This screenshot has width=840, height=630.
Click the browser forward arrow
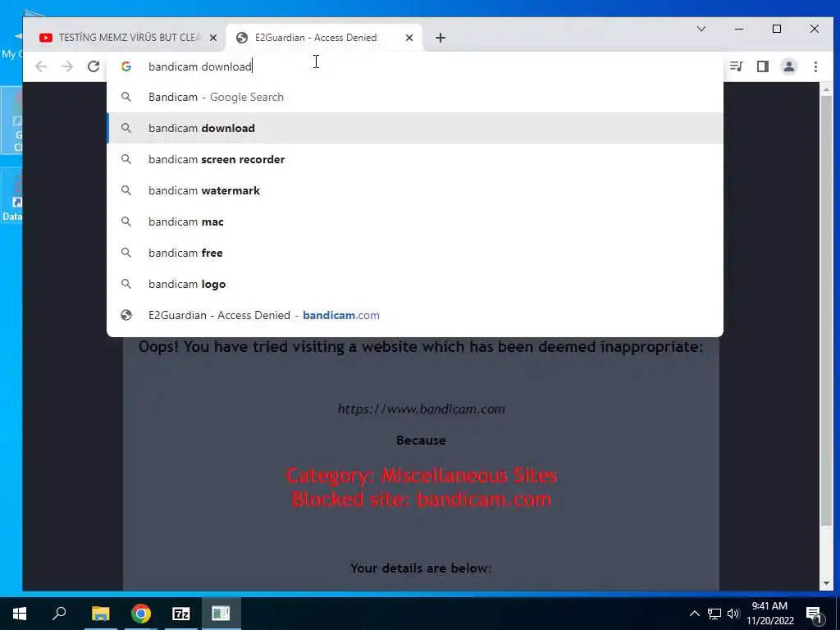(x=67, y=66)
